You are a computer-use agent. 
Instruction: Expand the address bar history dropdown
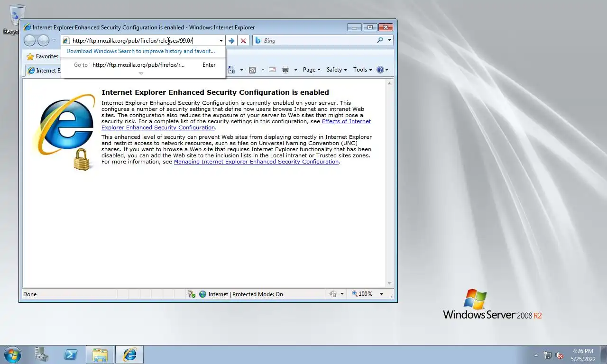pos(221,41)
